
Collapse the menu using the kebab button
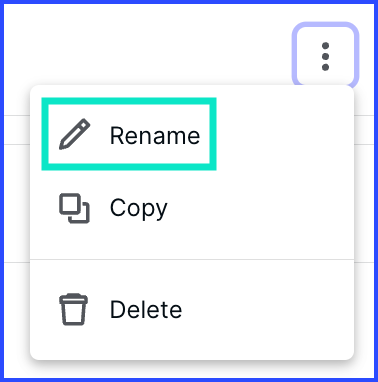(x=325, y=56)
